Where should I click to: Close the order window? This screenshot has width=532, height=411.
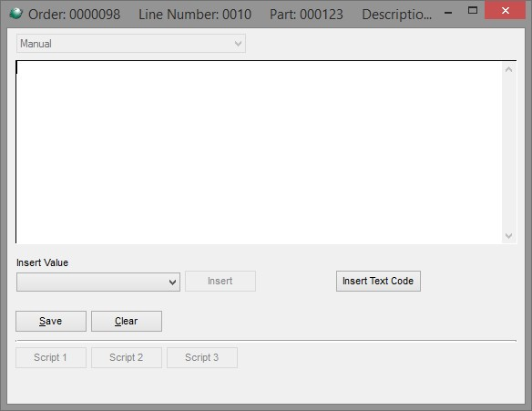[506, 10]
